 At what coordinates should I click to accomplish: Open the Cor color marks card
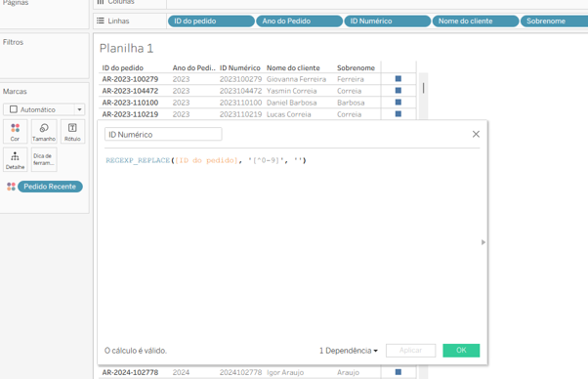15,132
